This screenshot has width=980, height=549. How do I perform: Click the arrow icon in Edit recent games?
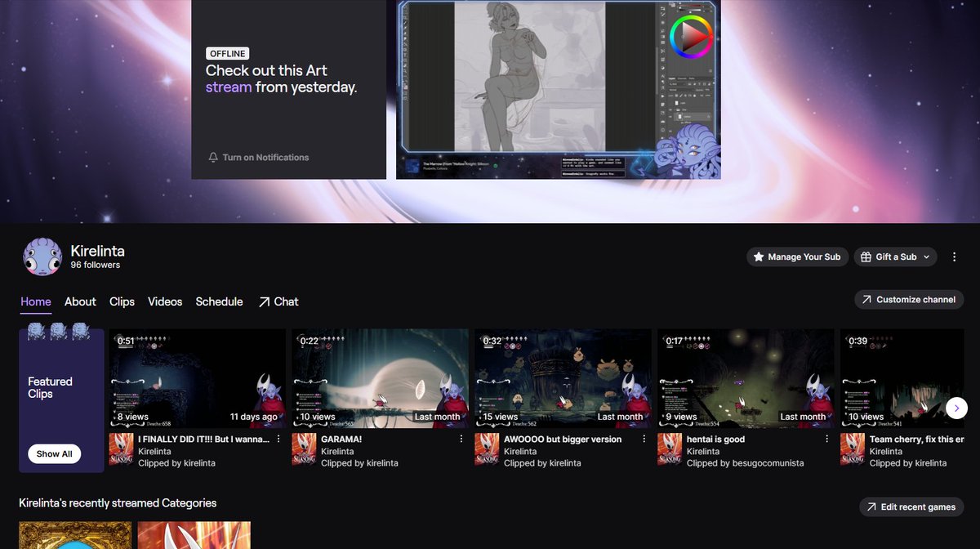871,507
